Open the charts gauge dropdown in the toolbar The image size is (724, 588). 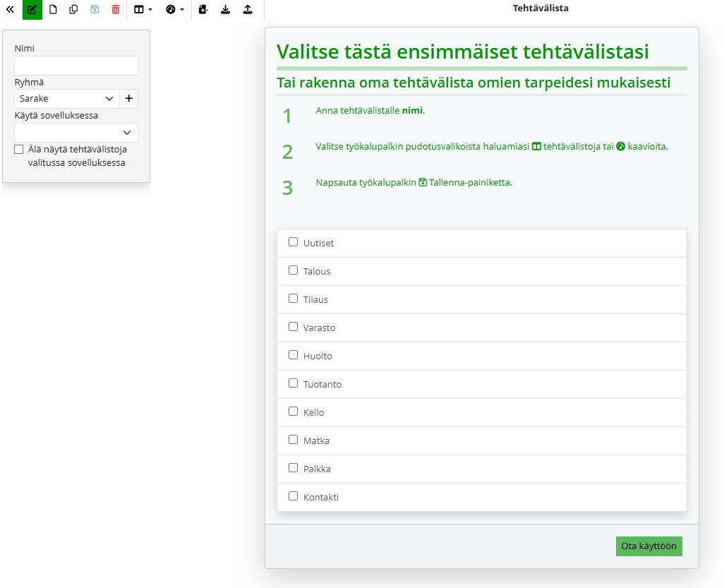point(174,10)
